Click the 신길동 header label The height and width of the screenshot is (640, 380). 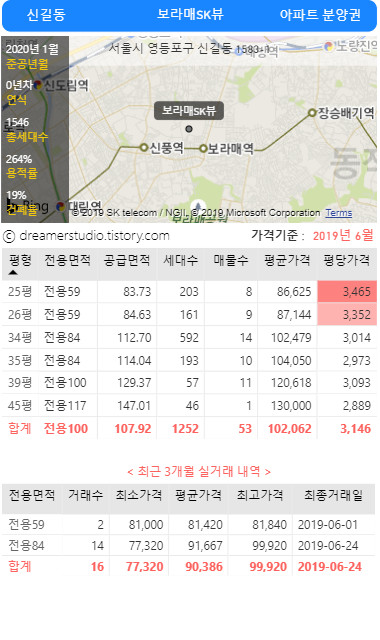[x=46, y=15]
